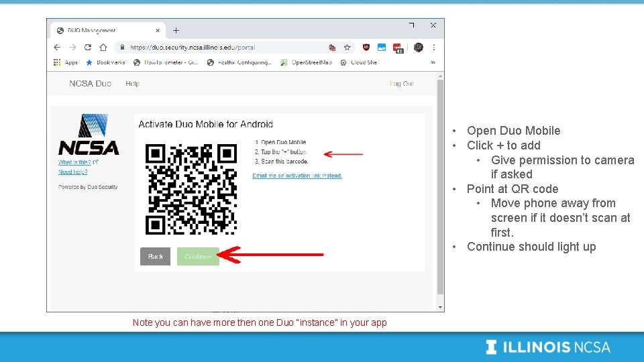Click the gray Back button
This screenshot has height=362, width=644.
point(155,257)
